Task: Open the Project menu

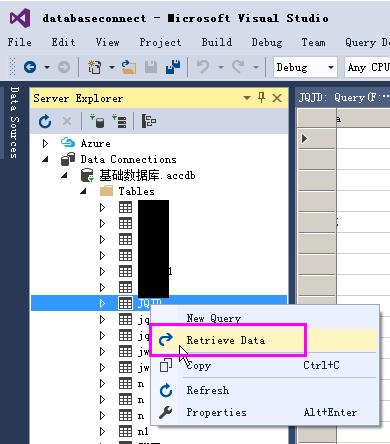Action: 160,42
